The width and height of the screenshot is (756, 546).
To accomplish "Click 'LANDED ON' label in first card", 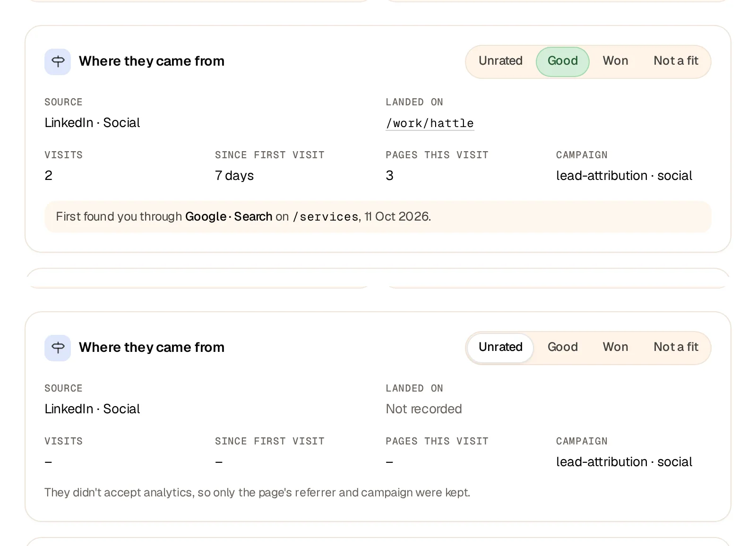I will (414, 102).
